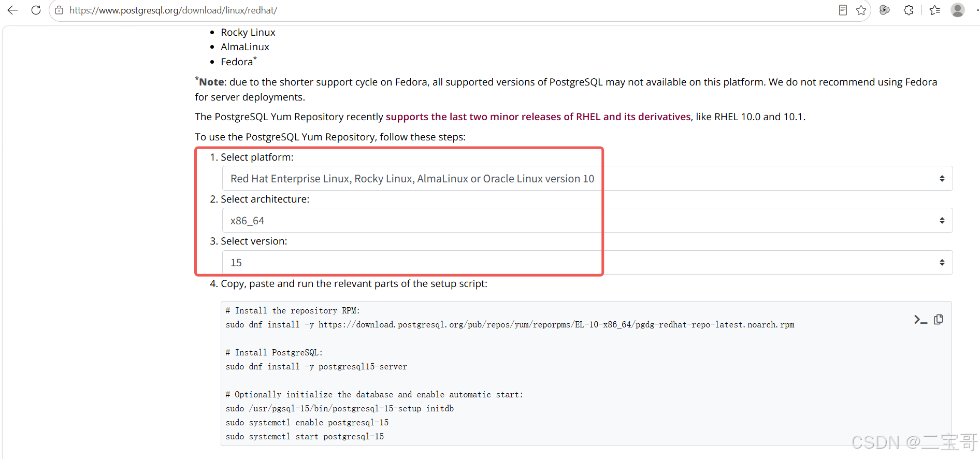Click the "# Optionally initialize the database" comment
This screenshot has height=459, width=980.
[374, 394]
